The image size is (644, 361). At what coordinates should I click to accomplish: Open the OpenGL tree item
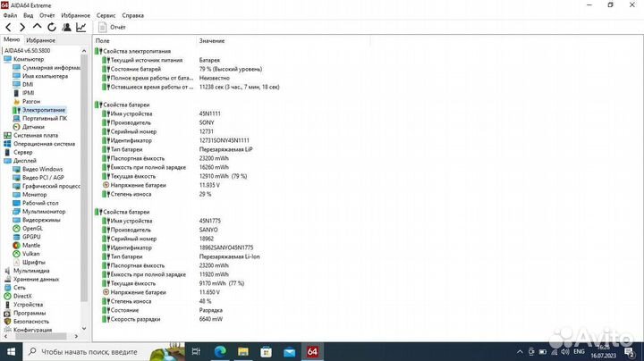click(x=28, y=228)
